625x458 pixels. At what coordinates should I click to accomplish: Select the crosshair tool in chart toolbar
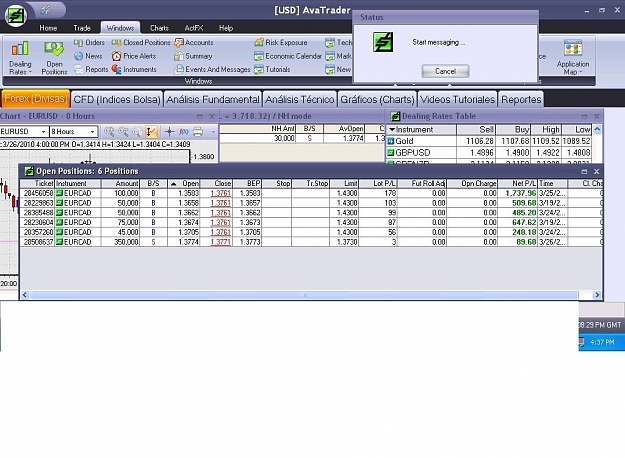(x=169, y=132)
